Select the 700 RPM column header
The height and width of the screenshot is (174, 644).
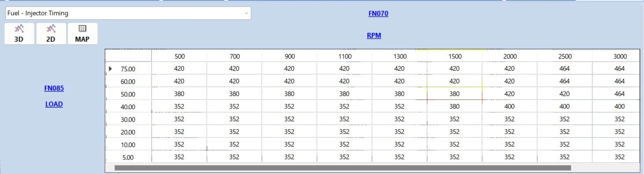coord(234,56)
